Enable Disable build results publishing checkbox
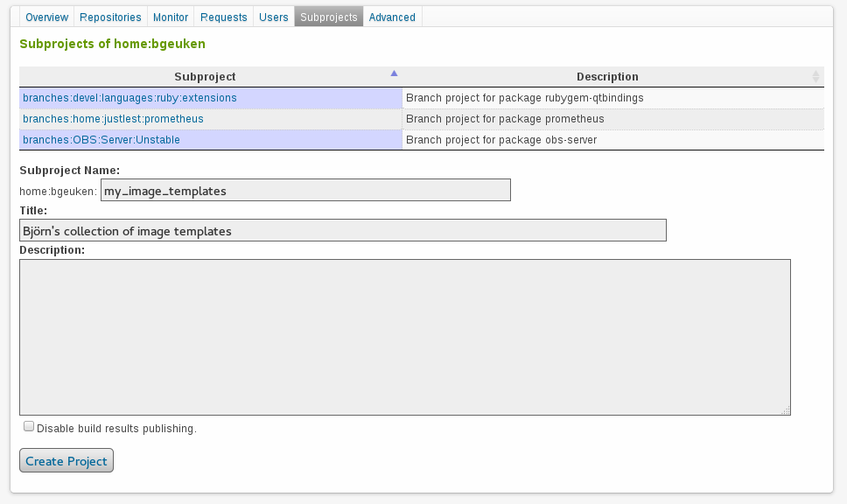Image resolution: width=847 pixels, height=504 pixels. 29,427
